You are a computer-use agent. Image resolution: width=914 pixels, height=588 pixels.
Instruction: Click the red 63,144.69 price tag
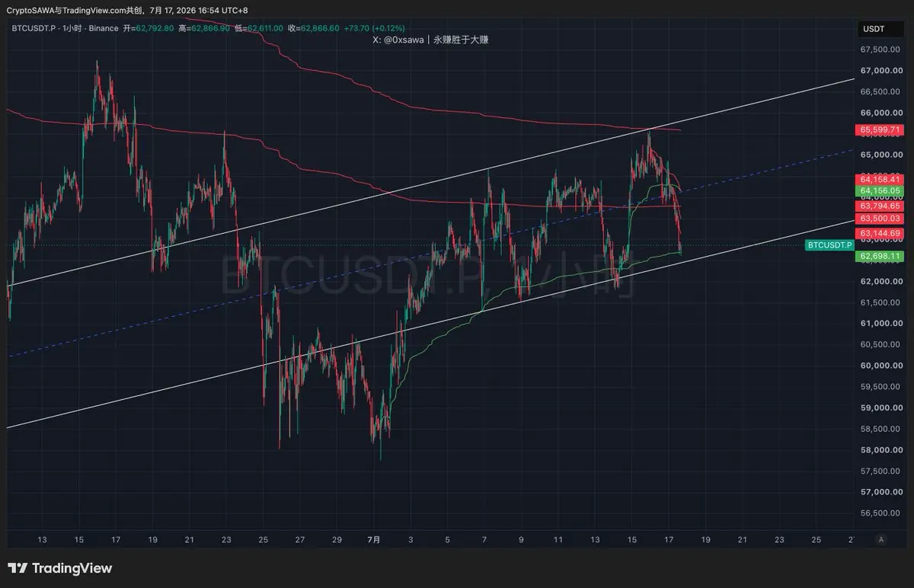[880, 233]
